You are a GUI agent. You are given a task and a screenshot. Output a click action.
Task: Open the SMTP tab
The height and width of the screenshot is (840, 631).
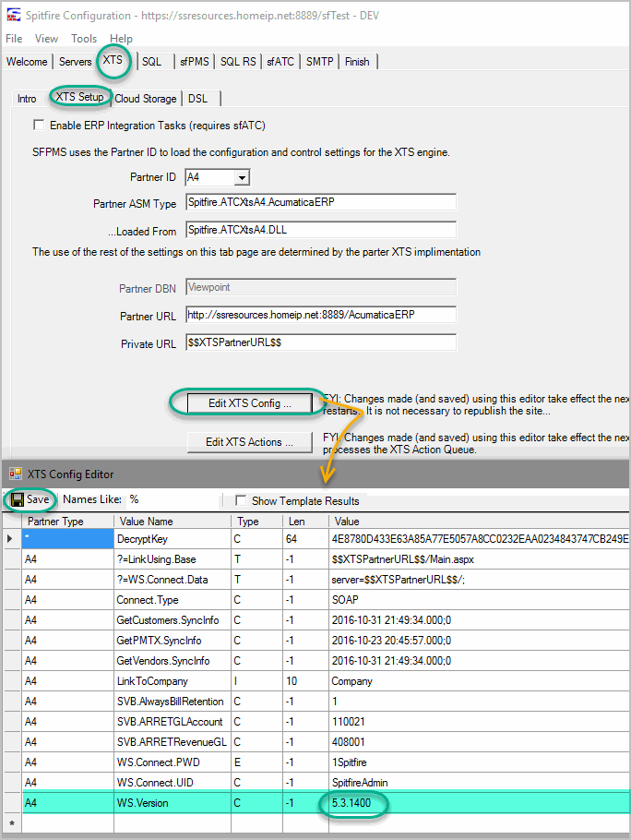click(x=319, y=62)
